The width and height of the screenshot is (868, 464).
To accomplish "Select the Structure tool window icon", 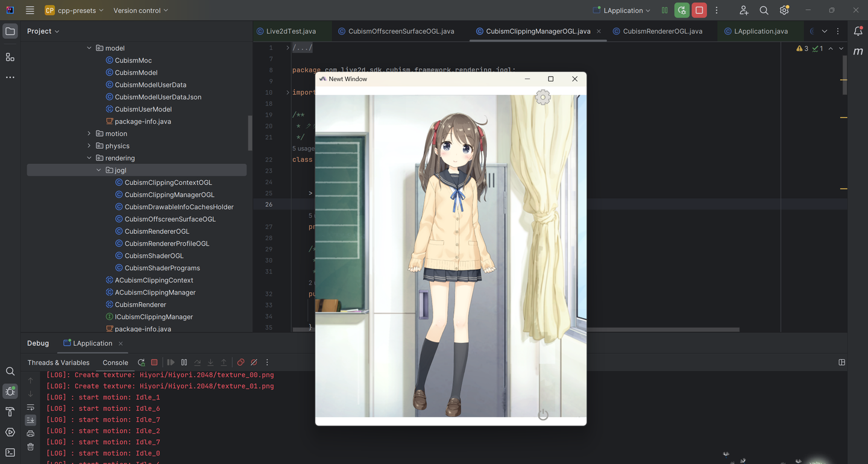I will tap(10, 57).
